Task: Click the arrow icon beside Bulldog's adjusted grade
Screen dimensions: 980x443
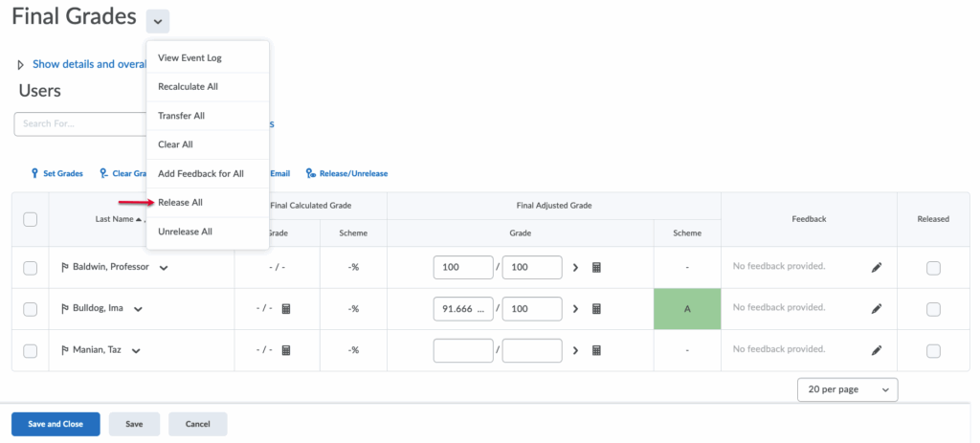Action: [575, 309]
